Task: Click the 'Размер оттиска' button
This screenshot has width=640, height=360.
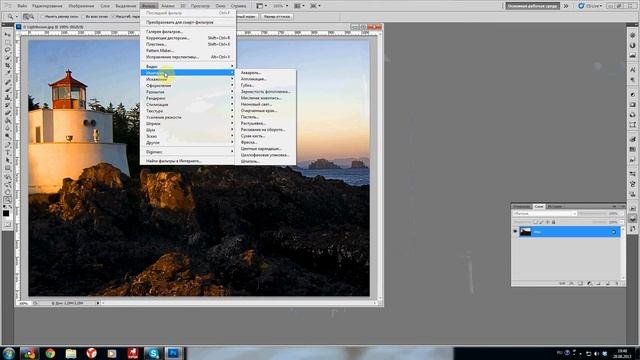Action: (x=277, y=17)
